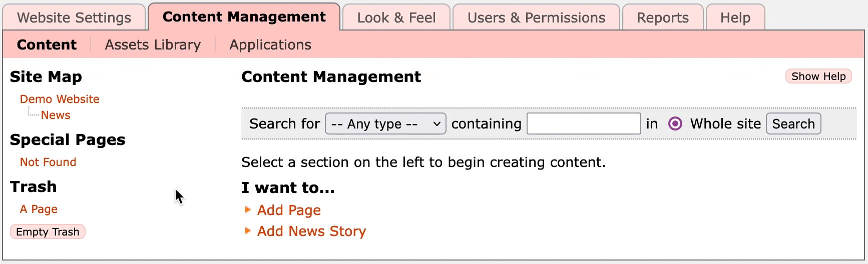Click the Show Help button
Screen dimensions: 868x264
click(x=818, y=76)
